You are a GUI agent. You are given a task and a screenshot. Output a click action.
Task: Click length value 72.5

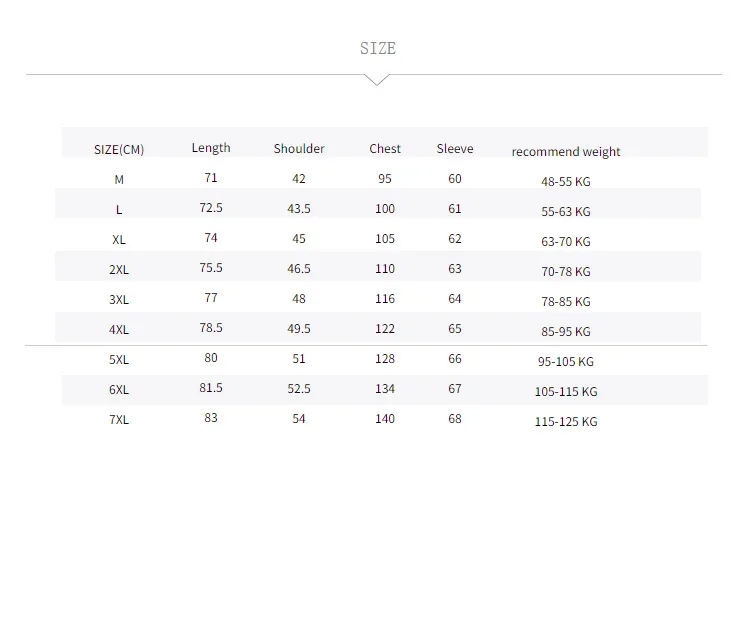coord(211,208)
